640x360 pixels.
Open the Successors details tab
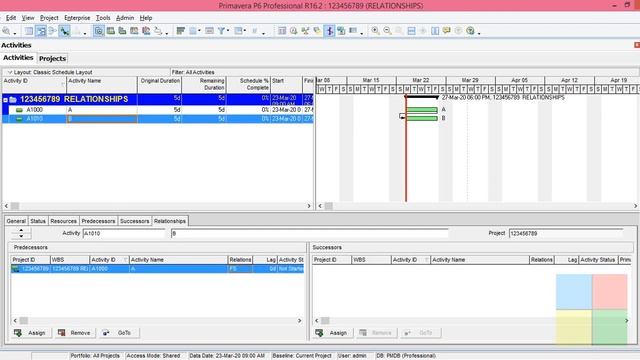135,221
